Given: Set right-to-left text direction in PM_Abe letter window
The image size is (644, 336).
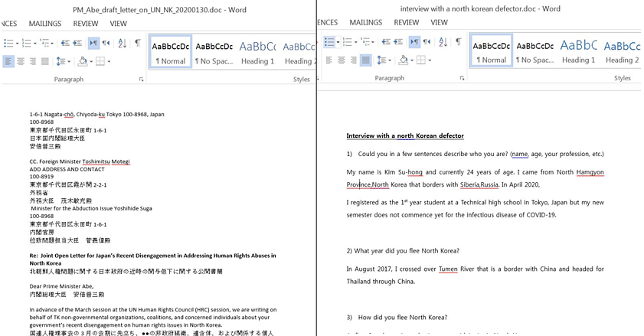Looking at the screenshot, I should click(106, 43).
